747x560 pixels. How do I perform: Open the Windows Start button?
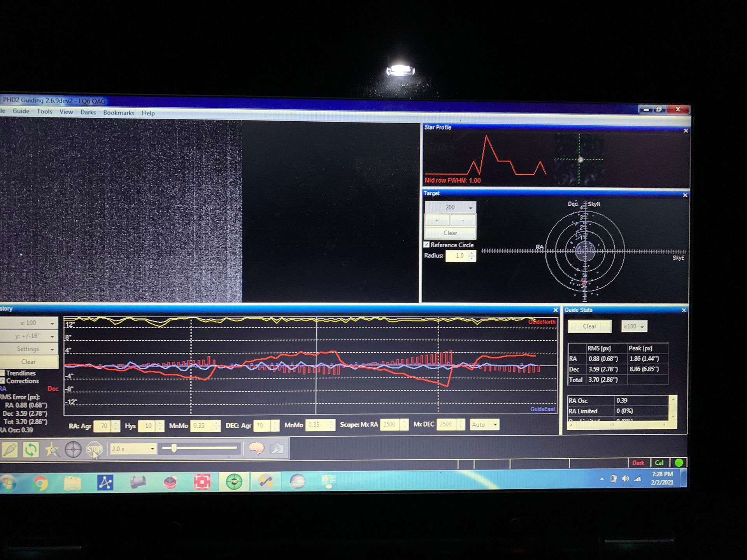pos(7,484)
